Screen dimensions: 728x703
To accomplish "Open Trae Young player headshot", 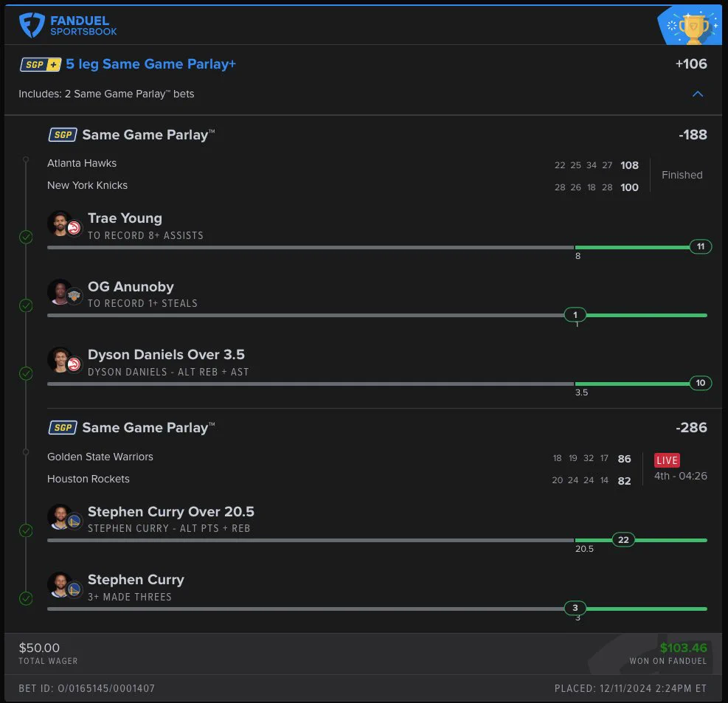I will [60, 224].
